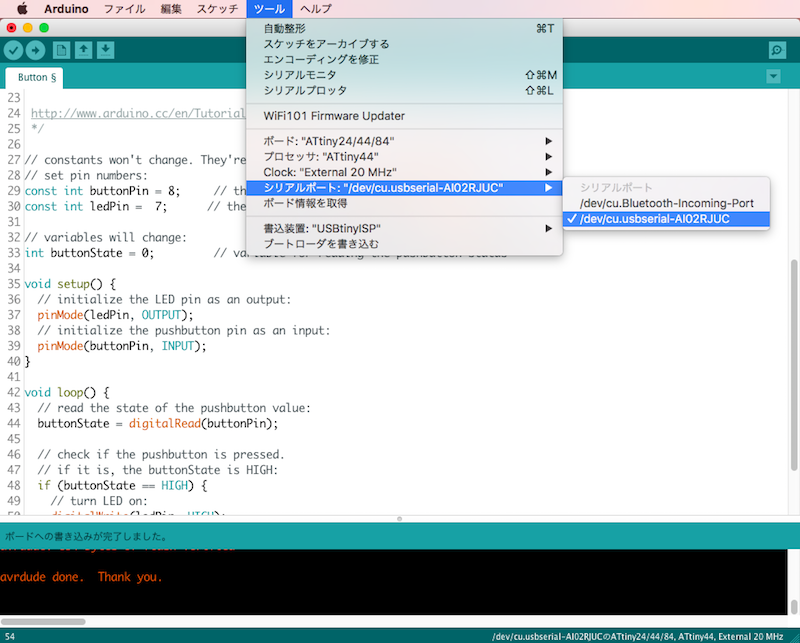Click the vertical editor scrollbar
This screenshot has height=643, width=800.
tap(793, 364)
